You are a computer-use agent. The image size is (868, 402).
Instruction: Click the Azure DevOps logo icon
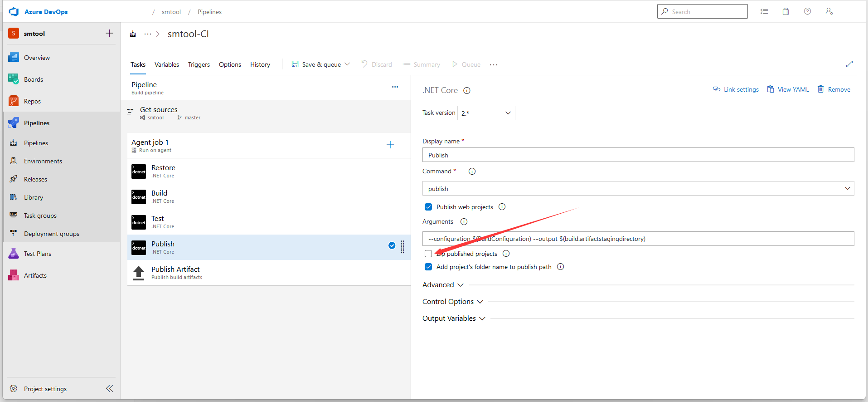pyautogui.click(x=14, y=12)
